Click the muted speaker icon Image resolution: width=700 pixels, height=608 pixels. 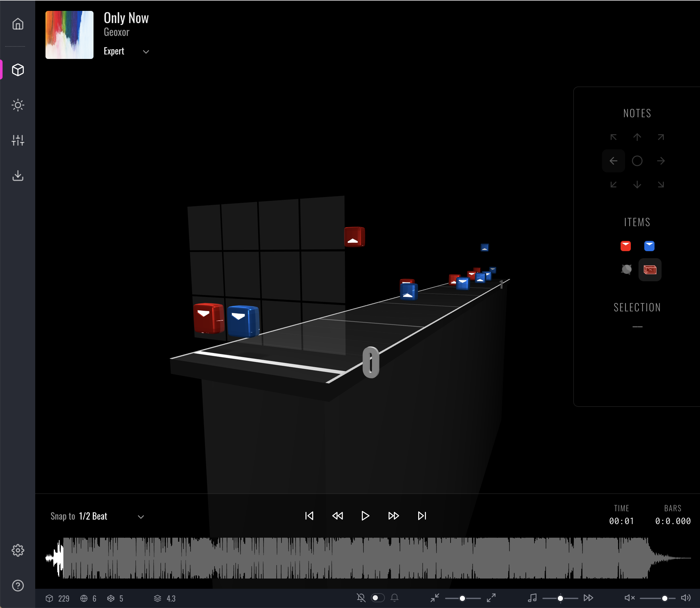click(x=630, y=598)
